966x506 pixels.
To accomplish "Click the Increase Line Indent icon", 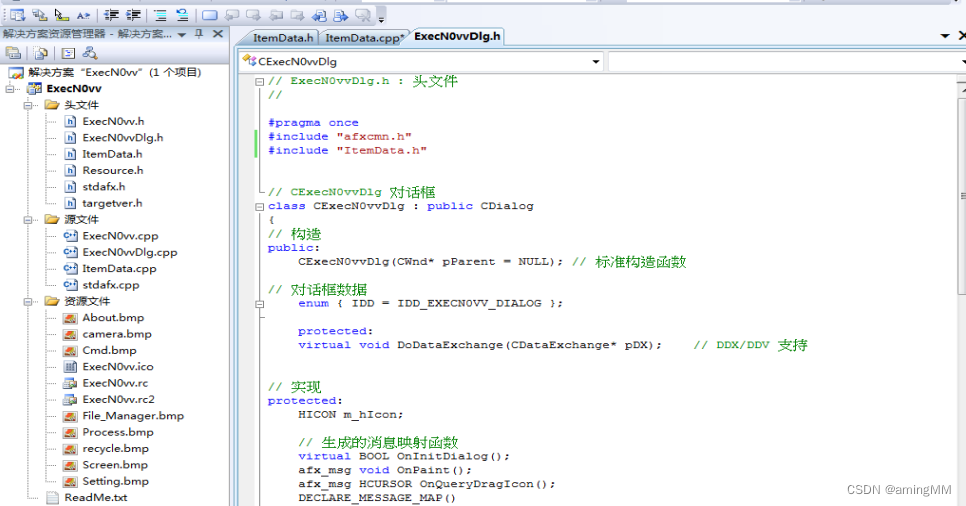I will (133, 15).
